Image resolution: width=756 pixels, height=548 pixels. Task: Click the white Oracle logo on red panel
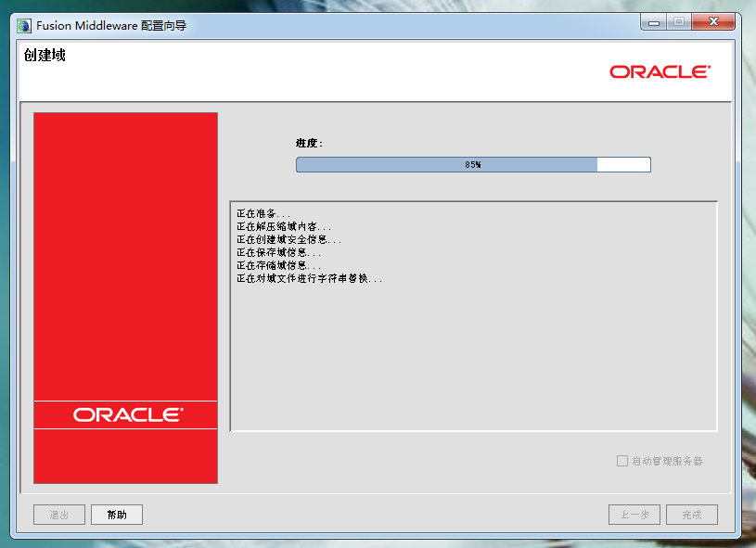pyautogui.click(x=128, y=415)
